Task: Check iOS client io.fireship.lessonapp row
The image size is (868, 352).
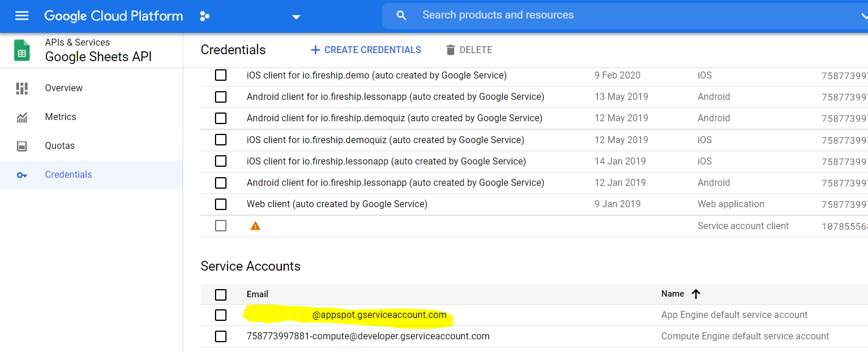Action: (221, 161)
